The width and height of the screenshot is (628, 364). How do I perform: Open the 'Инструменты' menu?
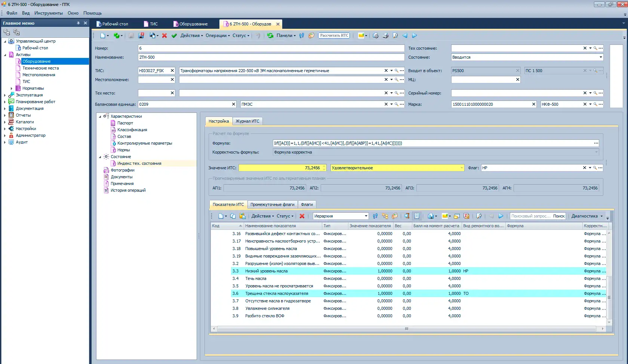coord(49,13)
